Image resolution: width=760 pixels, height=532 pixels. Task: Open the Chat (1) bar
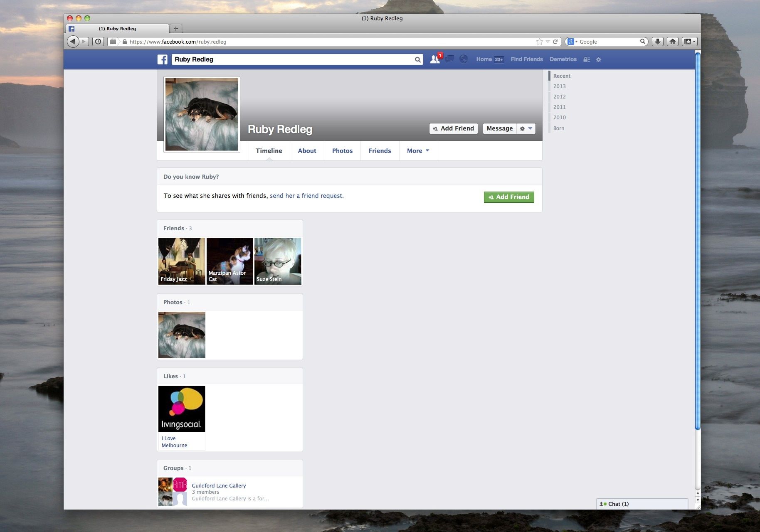(642, 504)
